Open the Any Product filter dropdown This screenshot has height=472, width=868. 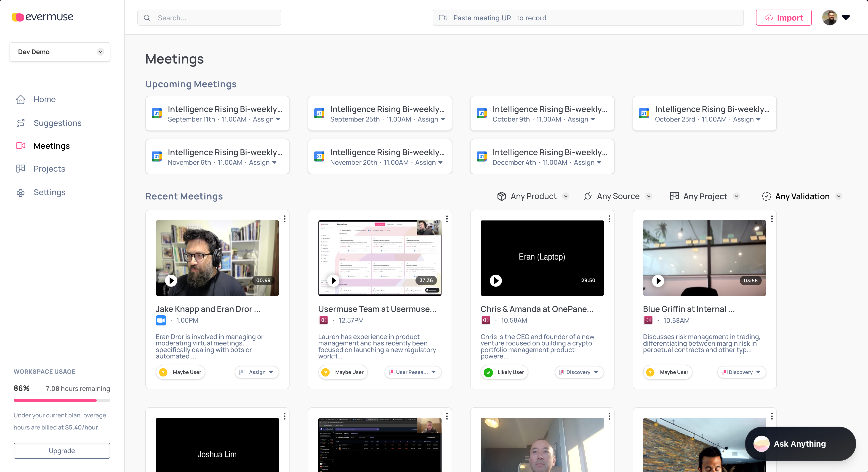(533, 196)
